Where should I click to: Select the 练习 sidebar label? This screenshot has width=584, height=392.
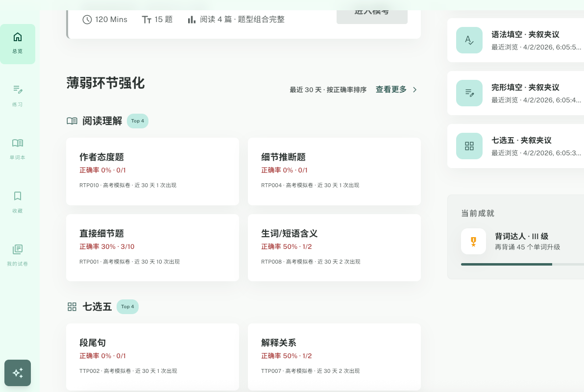[x=18, y=105]
